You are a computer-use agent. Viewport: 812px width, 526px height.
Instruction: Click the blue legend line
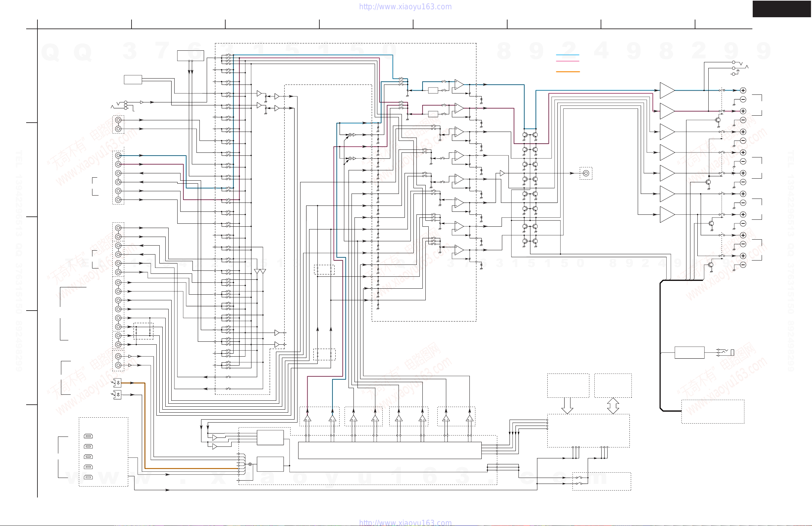click(568, 55)
